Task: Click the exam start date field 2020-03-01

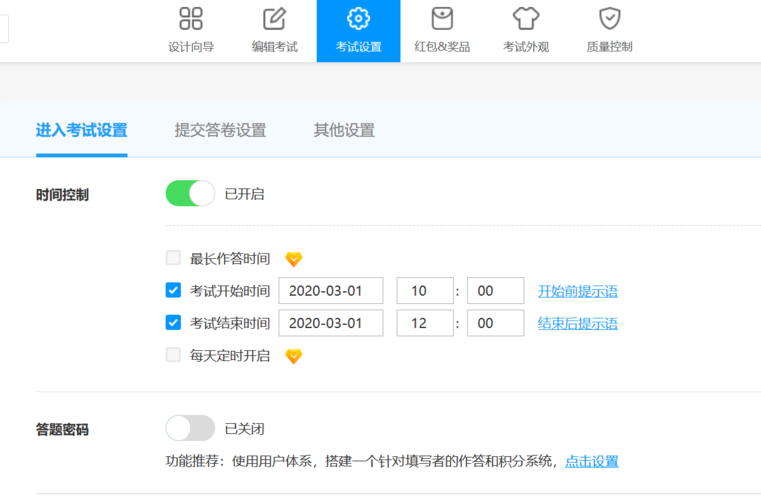Action: [x=331, y=291]
